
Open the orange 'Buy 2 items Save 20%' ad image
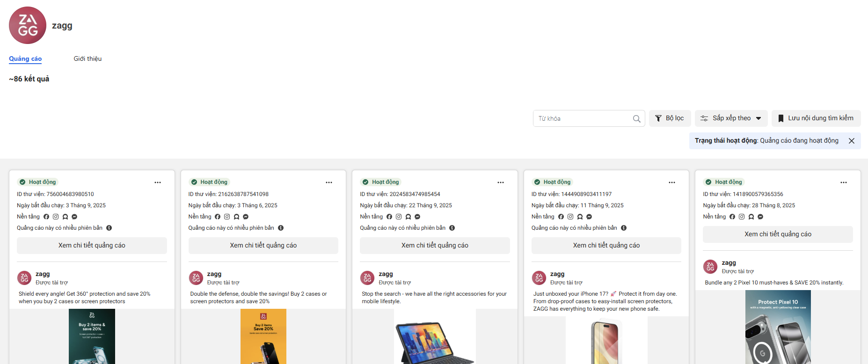(x=263, y=336)
